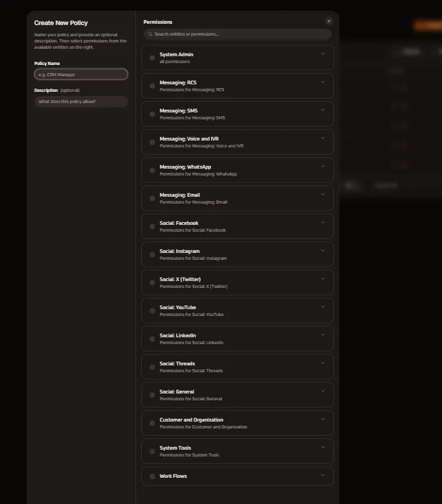Click the Policy Name input field
442x504 pixels.
[x=81, y=74]
